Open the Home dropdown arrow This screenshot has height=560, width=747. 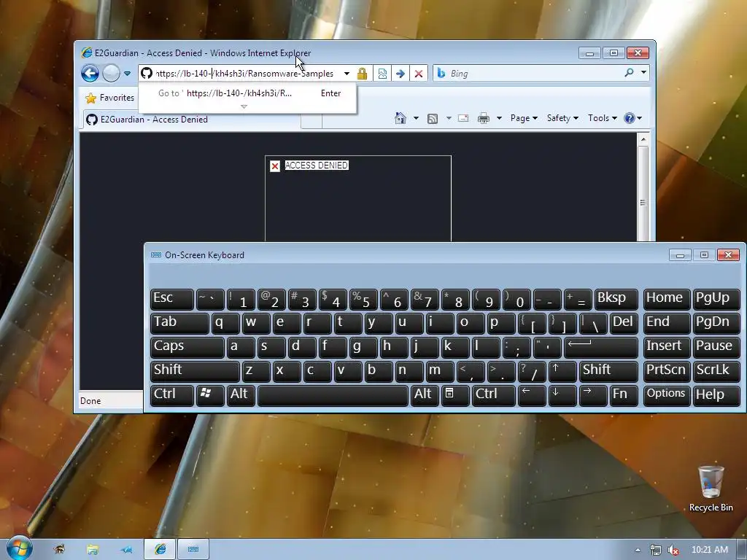point(415,118)
